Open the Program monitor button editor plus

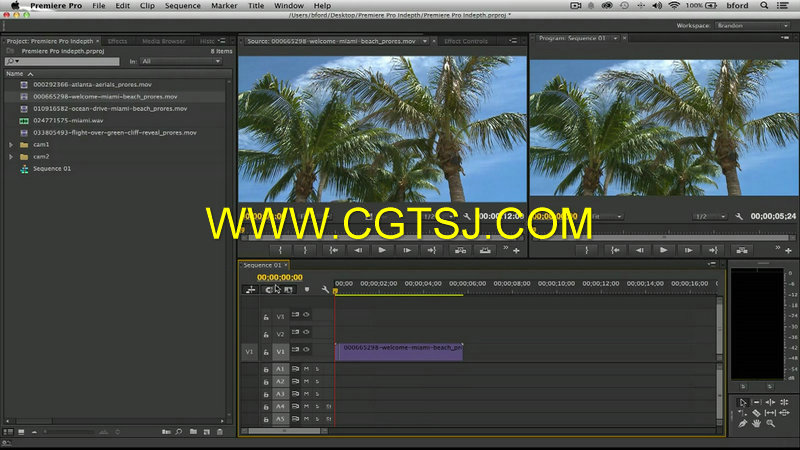click(x=788, y=251)
